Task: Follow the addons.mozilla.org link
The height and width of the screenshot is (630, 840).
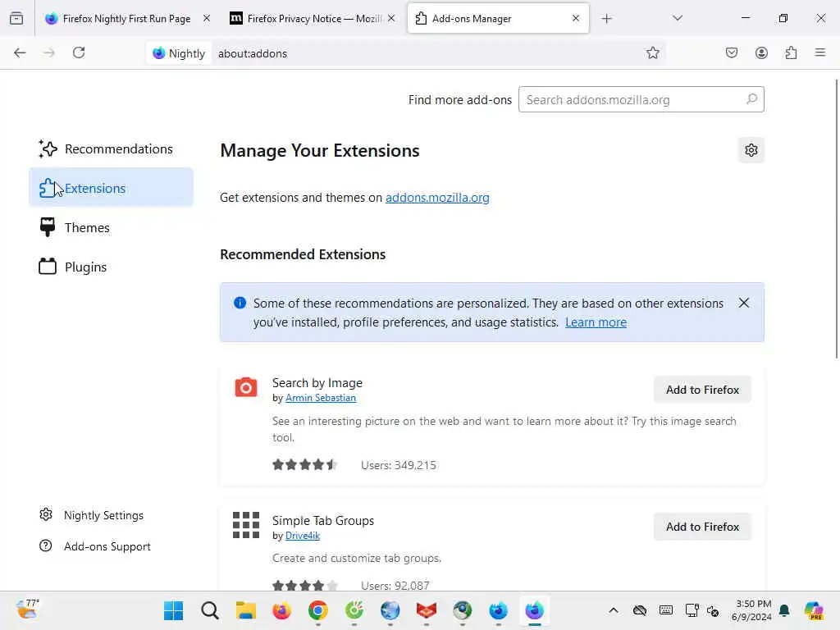Action: pos(437,197)
